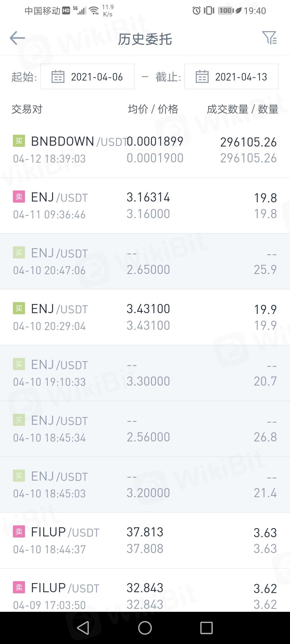
Task: Open recent apps square button
Action: click(x=206, y=628)
